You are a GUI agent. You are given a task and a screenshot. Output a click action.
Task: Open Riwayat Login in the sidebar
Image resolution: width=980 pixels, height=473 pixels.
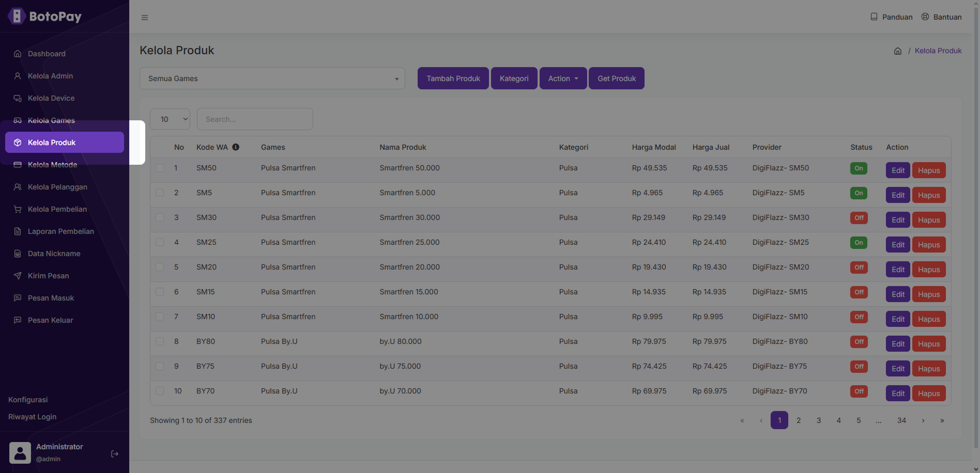[x=33, y=417]
